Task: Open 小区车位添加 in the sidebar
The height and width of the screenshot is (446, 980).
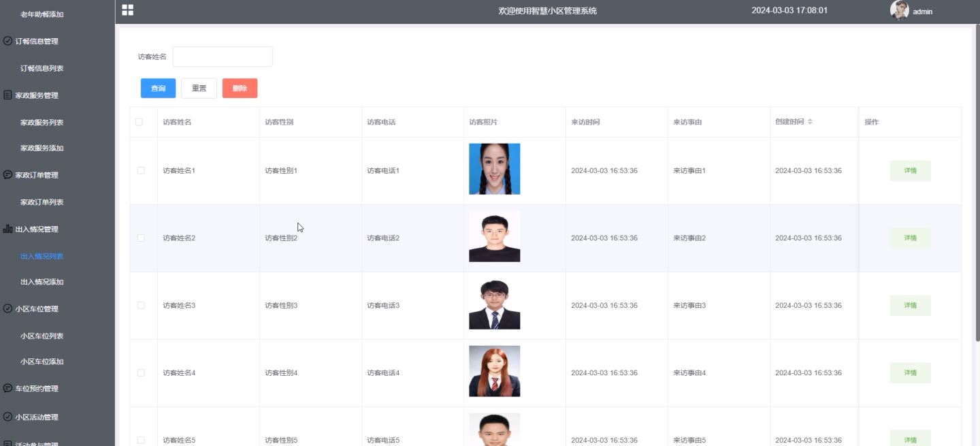Action: [x=42, y=362]
